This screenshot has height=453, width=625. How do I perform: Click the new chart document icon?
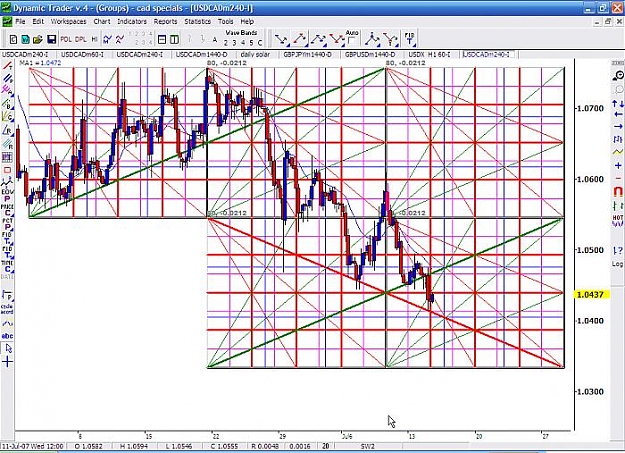tap(13, 39)
